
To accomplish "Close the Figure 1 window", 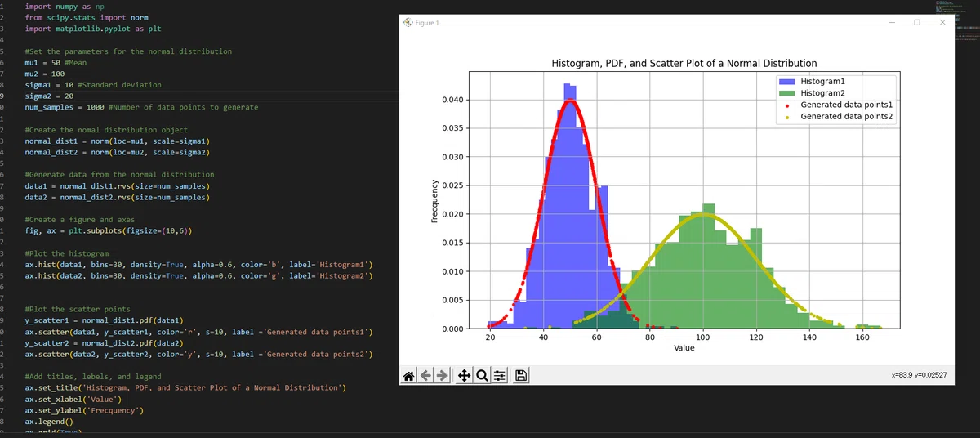I will click(x=942, y=22).
